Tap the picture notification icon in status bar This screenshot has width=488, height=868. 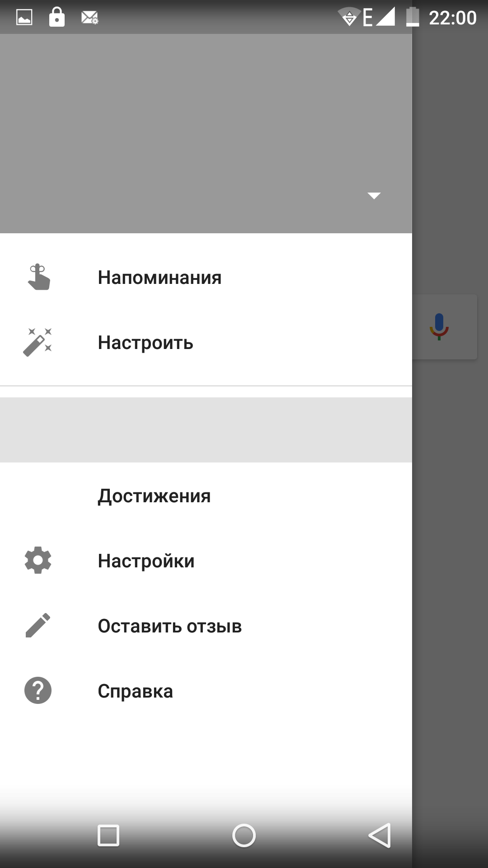pos(24,18)
